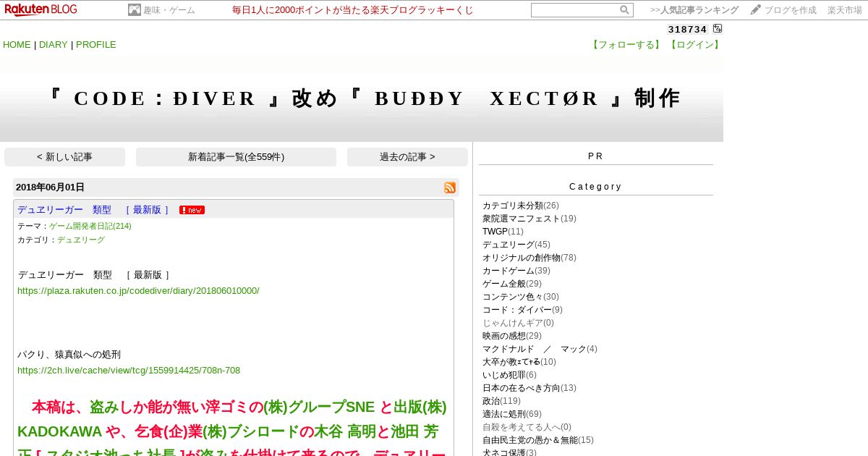Go to HOME menu item
Screen dimensions: 868x456
pyautogui.click(x=17, y=44)
